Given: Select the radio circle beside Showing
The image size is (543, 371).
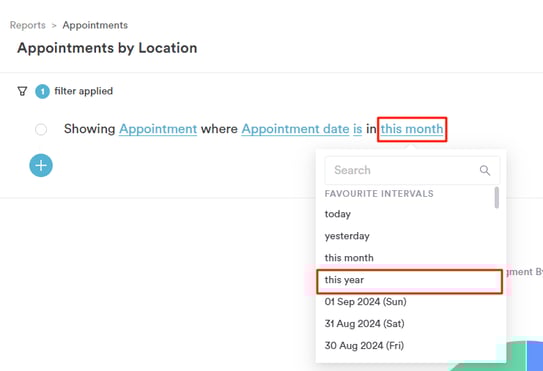Looking at the screenshot, I should point(41,129).
